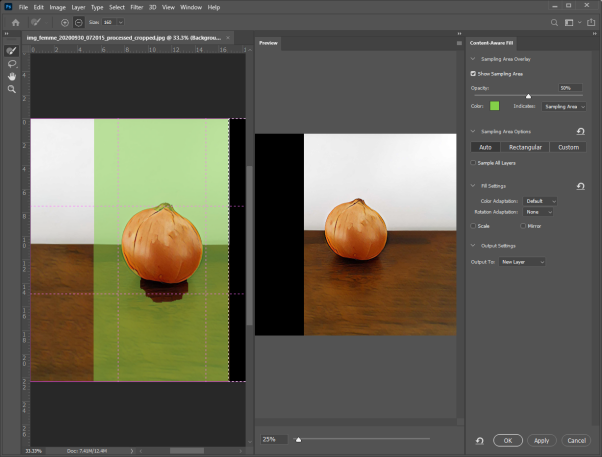Open the Color Adaptation dropdown
This screenshot has height=457, width=602.
[540, 201]
